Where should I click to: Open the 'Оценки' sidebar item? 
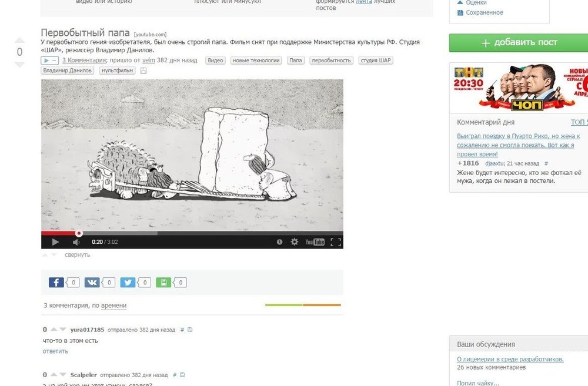[x=476, y=2]
